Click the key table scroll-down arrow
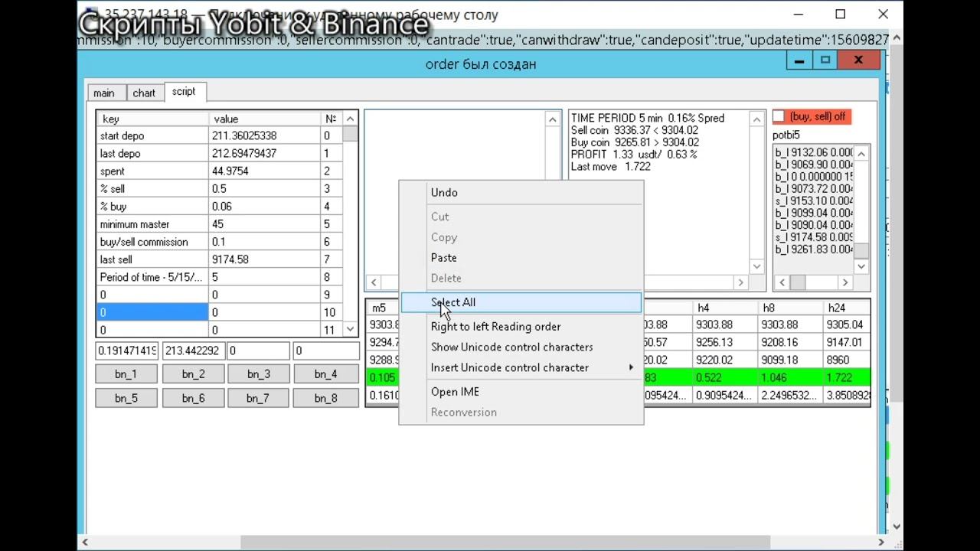Viewport: 980px width, 551px height. pos(350,329)
